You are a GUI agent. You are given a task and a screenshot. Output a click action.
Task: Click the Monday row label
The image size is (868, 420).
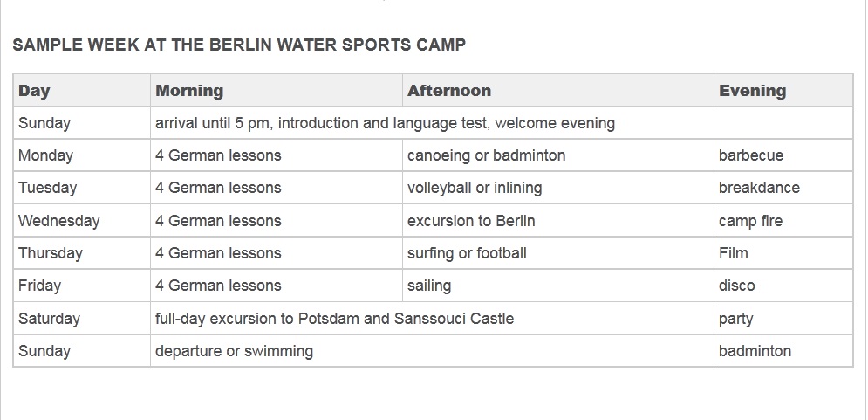point(82,155)
